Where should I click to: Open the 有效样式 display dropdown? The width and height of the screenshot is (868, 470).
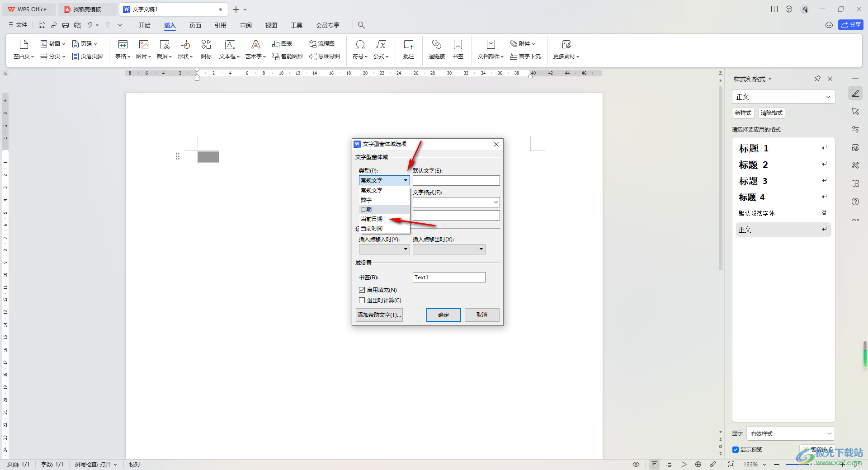pos(791,433)
